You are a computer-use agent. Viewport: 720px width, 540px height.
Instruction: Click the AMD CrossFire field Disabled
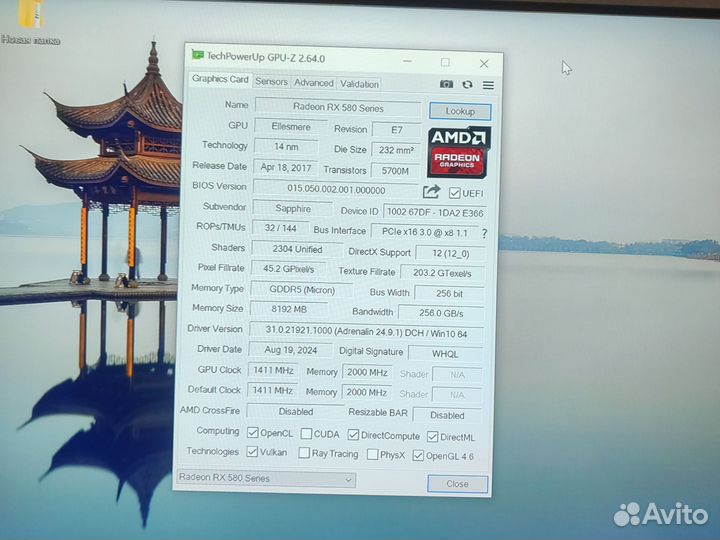pos(295,411)
